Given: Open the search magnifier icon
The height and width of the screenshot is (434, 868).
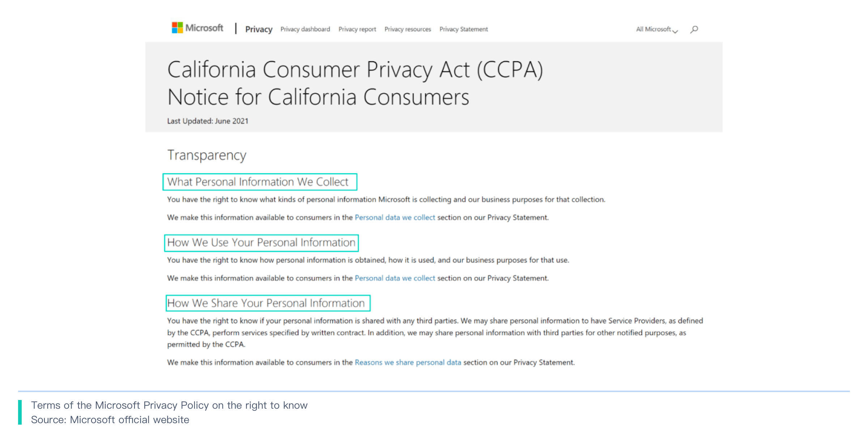Looking at the screenshot, I should pyautogui.click(x=694, y=29).
